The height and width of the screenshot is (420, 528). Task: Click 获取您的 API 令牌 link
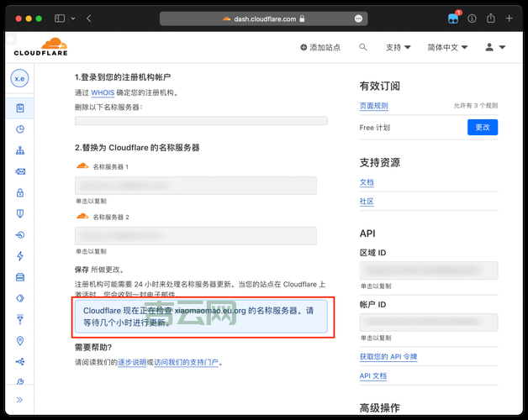click(388, 357)
